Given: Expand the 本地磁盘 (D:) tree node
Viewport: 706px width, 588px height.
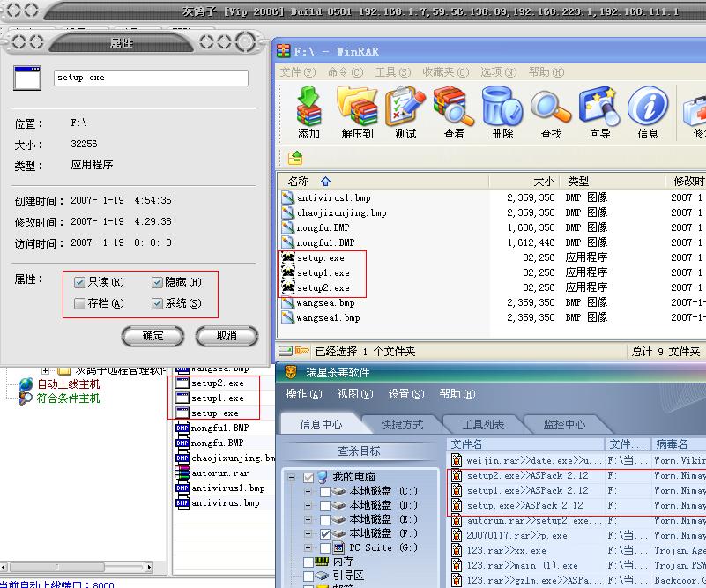Looking at the screenshot, I should click(308, 506).
